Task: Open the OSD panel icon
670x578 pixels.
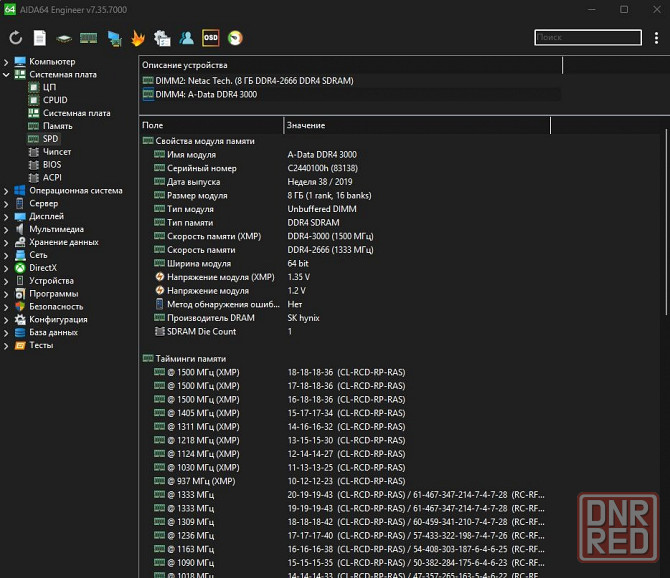Action: pyautogui.click(x=211, y=39)
